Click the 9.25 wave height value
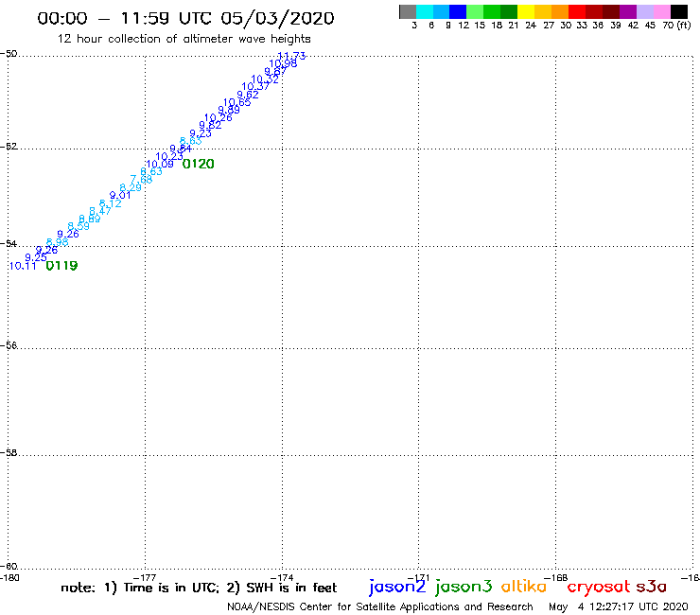 coord(36,257)
